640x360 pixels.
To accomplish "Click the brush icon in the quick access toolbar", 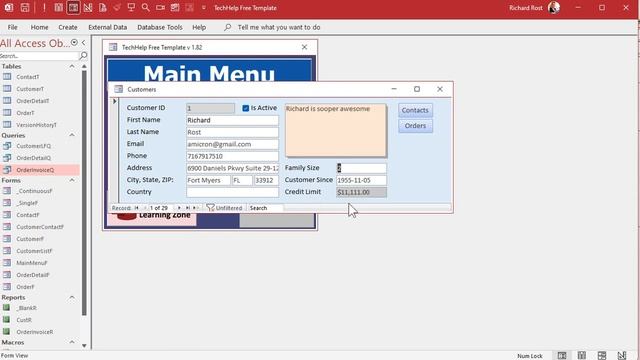I will coord(117,7).
